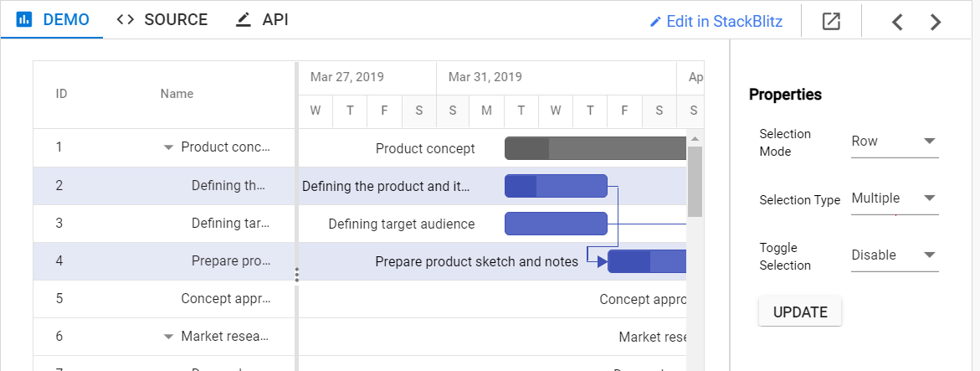Open the API tab

(x=262, y=19)
